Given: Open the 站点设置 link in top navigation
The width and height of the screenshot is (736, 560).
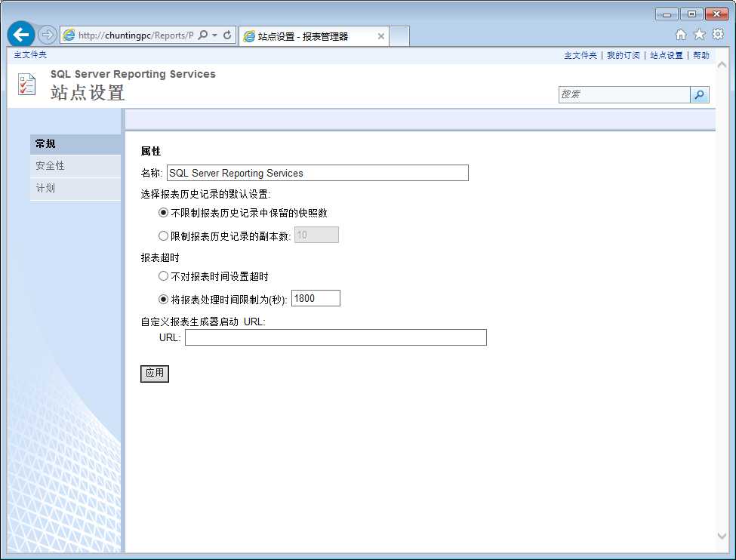Looking at the screenshot, I should (x=666, y=55).
